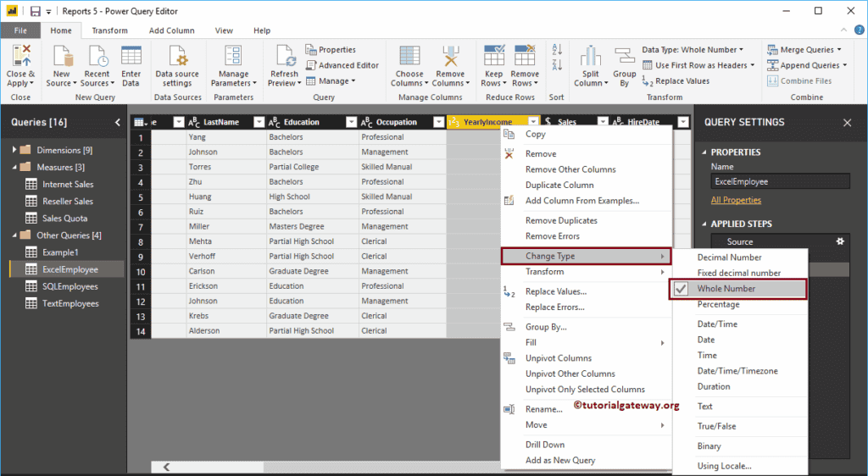The width and height of the screenshot is (868, 476).
Task: Select Decimal Number type
Action: [730, 257]
